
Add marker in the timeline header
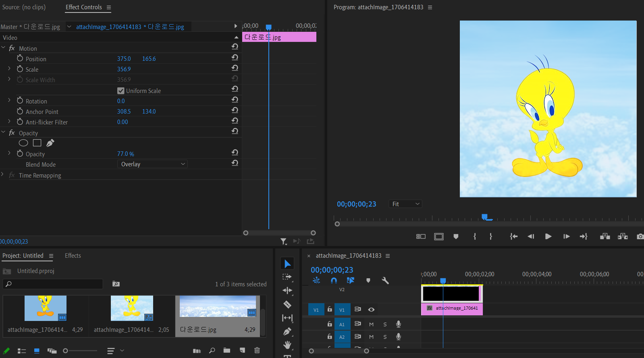(368, 280)
